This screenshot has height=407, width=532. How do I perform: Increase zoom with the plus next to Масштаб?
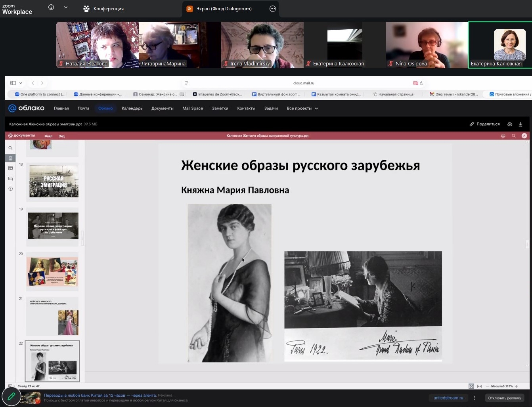[x=517, y=386]
